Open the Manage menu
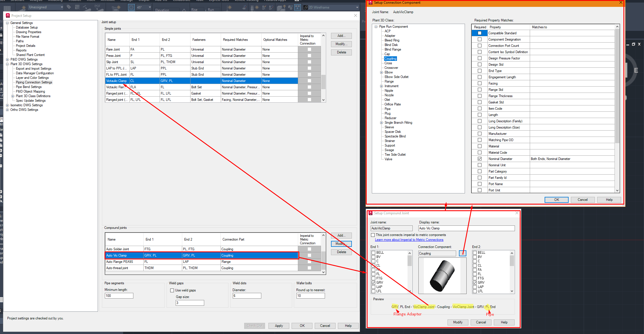The image size is (644, 334). tap(127, 1)
